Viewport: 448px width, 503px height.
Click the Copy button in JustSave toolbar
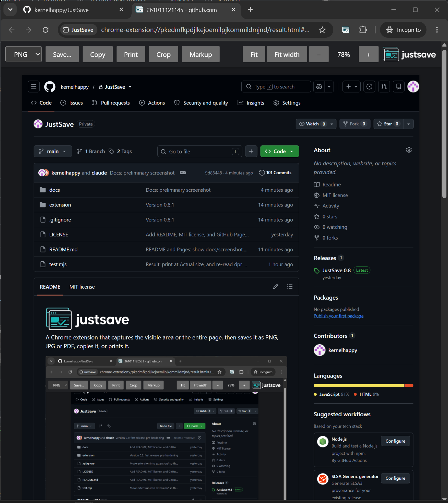(98, 54)
